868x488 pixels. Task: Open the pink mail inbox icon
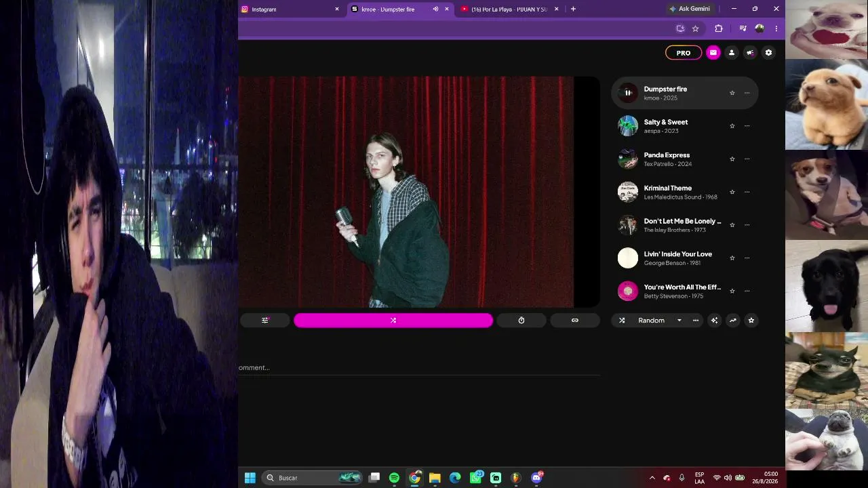click(713, 53)
